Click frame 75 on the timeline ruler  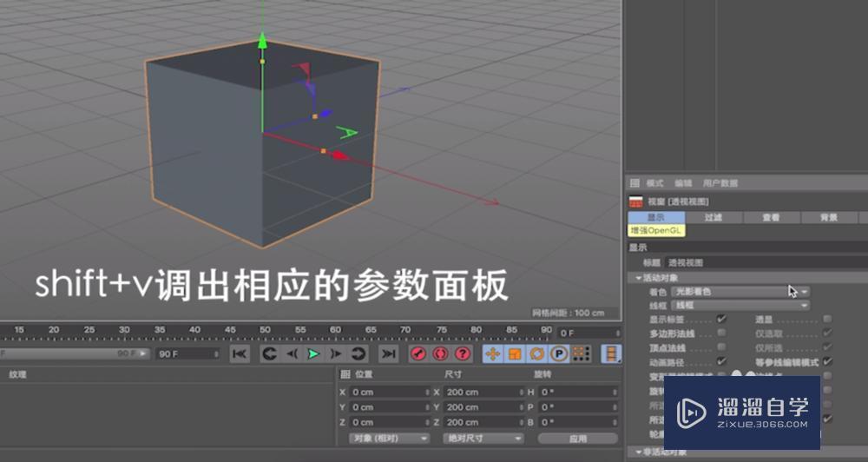441,330
